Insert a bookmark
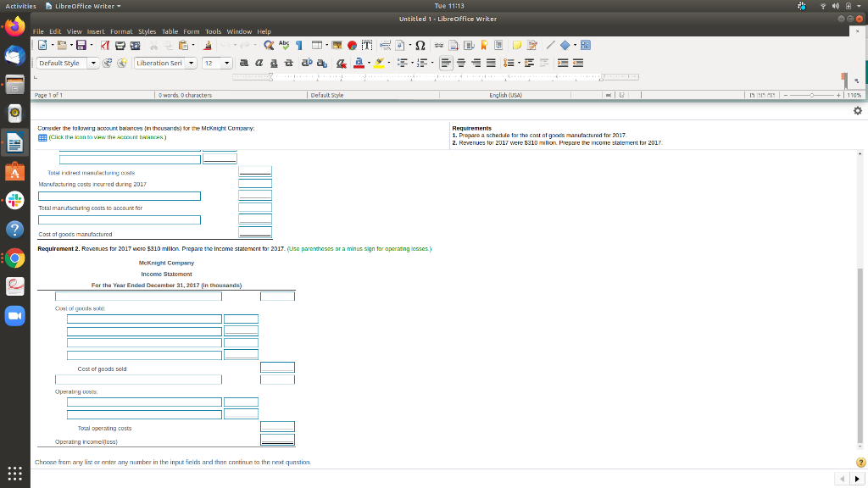 [484, 46]
